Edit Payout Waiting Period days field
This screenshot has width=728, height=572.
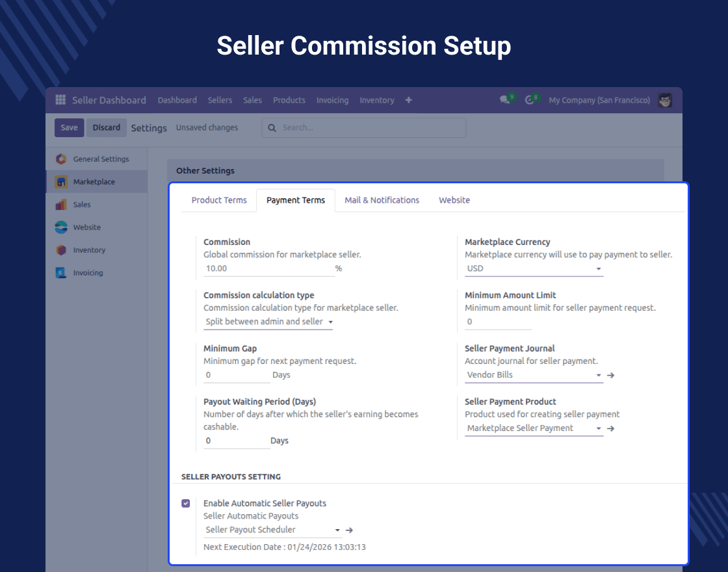tap(237, 441)
